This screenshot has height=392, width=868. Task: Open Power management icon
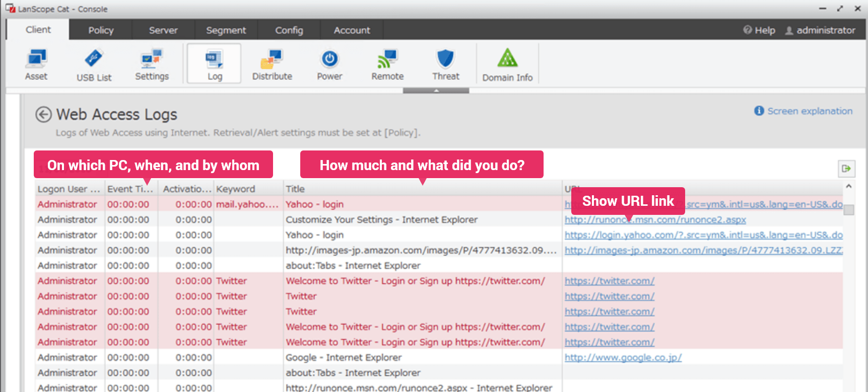[x=329, y=64]
